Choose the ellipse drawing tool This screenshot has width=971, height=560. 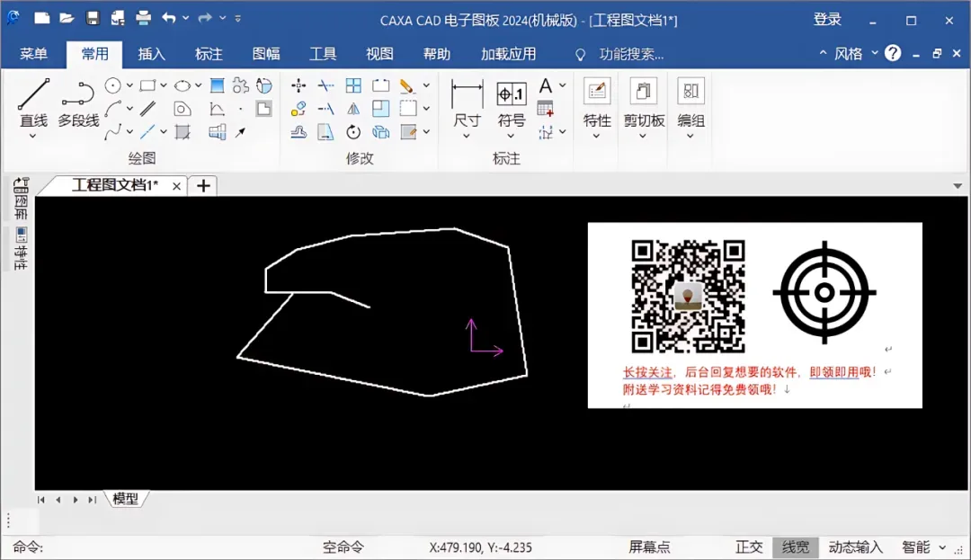click(182, 85)
